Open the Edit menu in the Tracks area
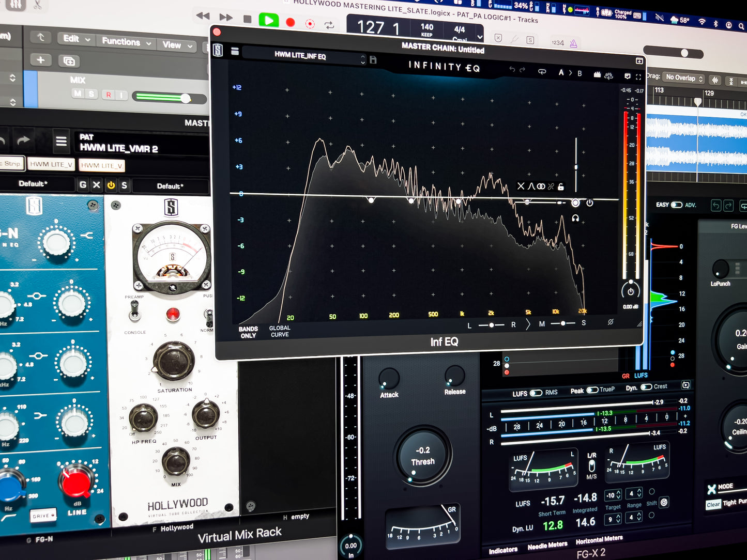 [76, 39]
